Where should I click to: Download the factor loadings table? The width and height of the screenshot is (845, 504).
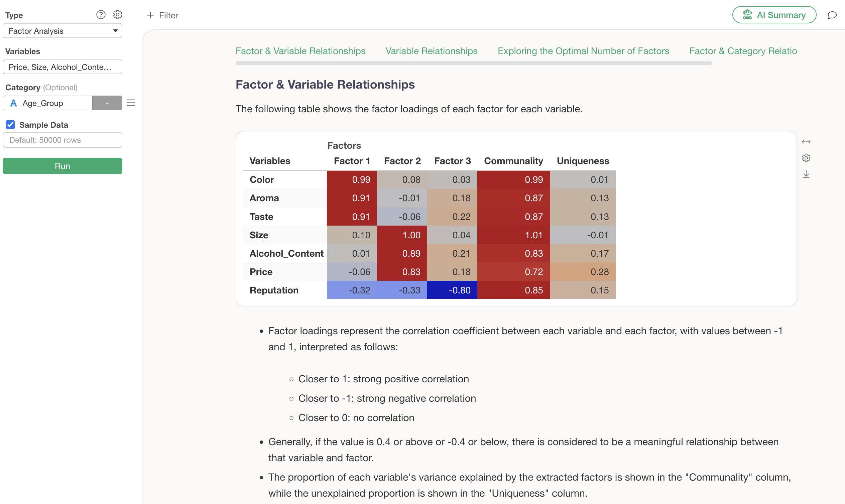pos(806,174)
